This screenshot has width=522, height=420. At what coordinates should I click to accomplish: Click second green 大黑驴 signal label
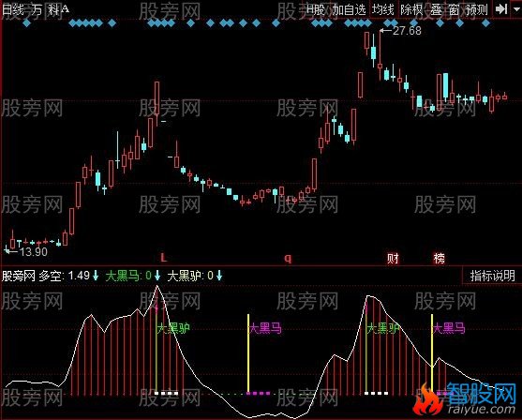(x=383, y=329)
